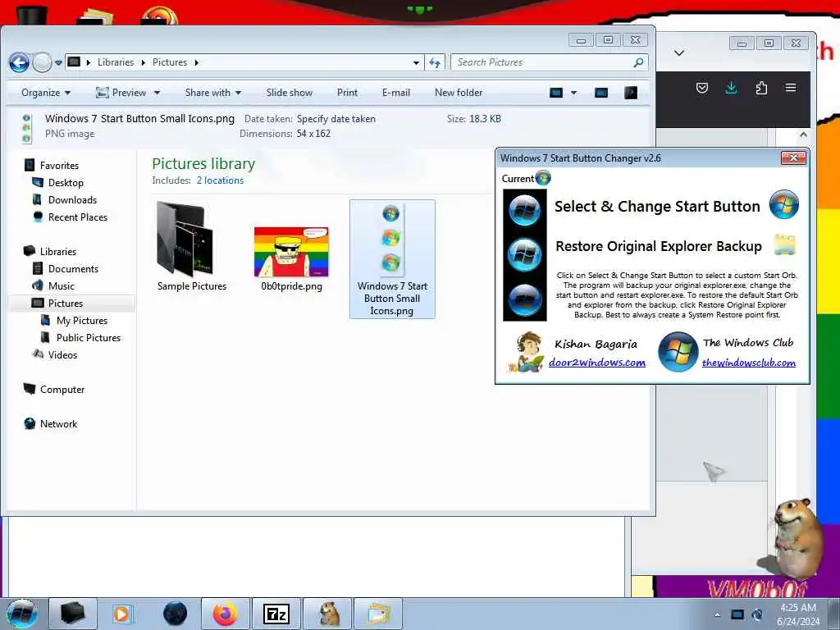The width and height of the screenshot is (840, 630).
Task: Click the folder icon beside Restore Backup
Action: pos(785,244)
